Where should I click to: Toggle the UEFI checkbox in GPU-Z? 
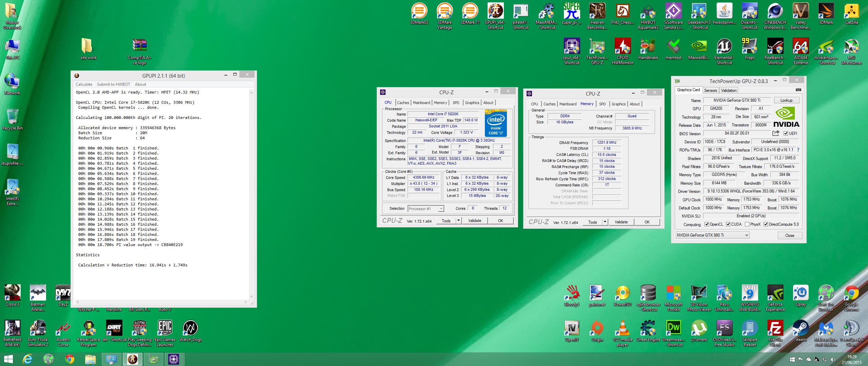point(786,133)
